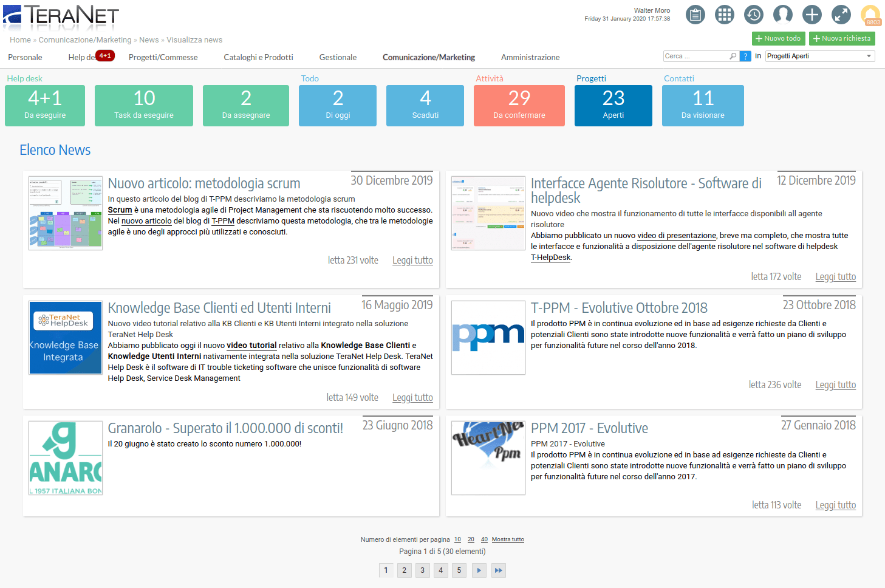The height and width of the screenshot is (588, 885).
Task: Open Leggi tutto for the scrum article
Action: [x=412, y=261]
